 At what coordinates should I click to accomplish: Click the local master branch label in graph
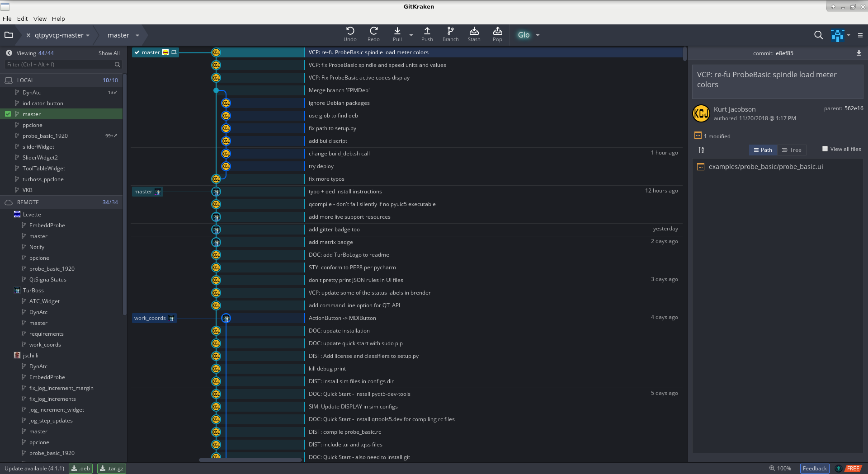[156, 52]
